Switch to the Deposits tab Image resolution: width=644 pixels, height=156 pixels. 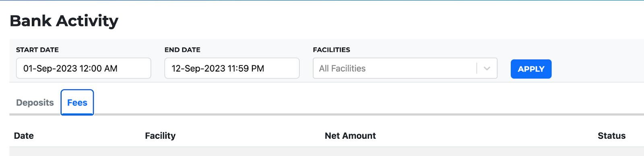tap(35, 103)
